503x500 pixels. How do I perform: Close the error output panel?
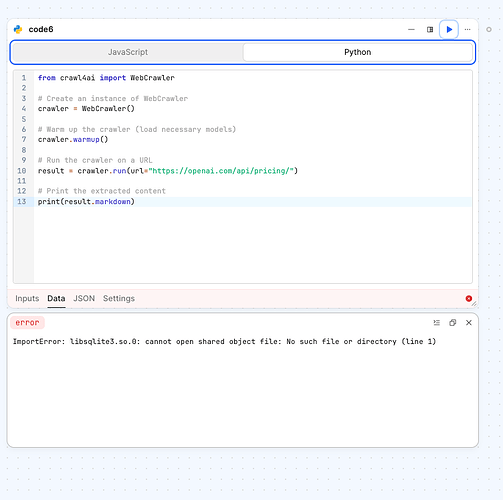469,323
